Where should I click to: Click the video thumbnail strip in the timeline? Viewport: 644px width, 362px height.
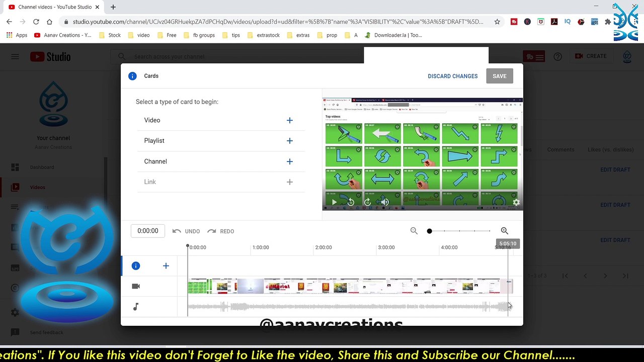(x=350, y=287)
